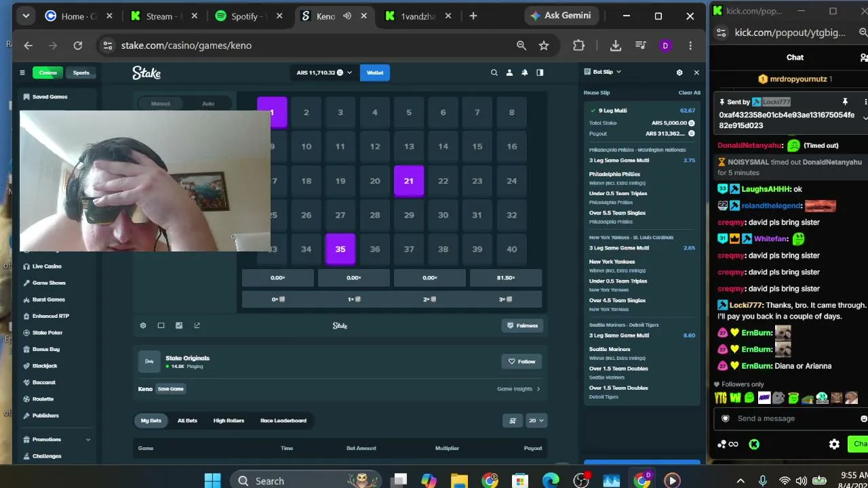The image size is (868, 488).
Task: Open Keno live stats chart icon
Action: point(179,325)
